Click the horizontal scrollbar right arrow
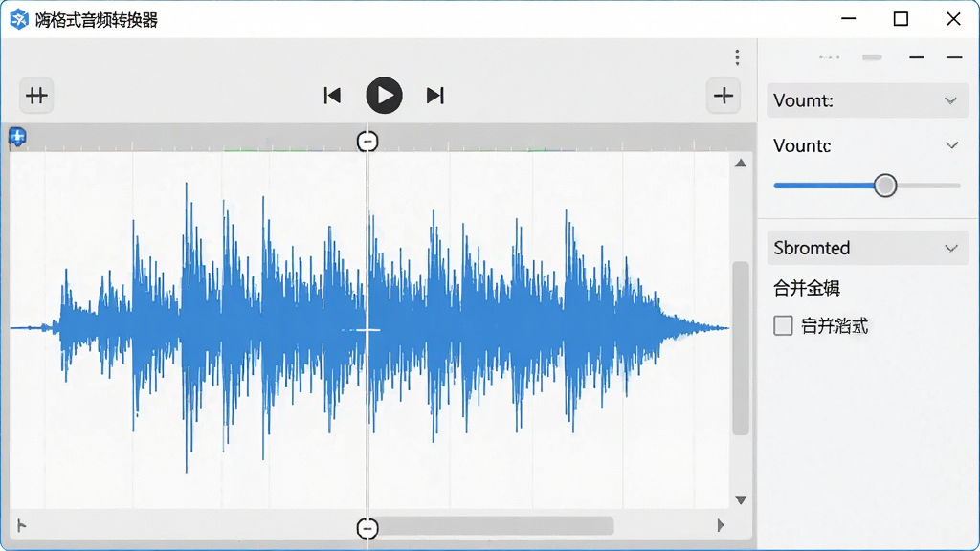This screenshot has width=980, height=551. point(721,525)
